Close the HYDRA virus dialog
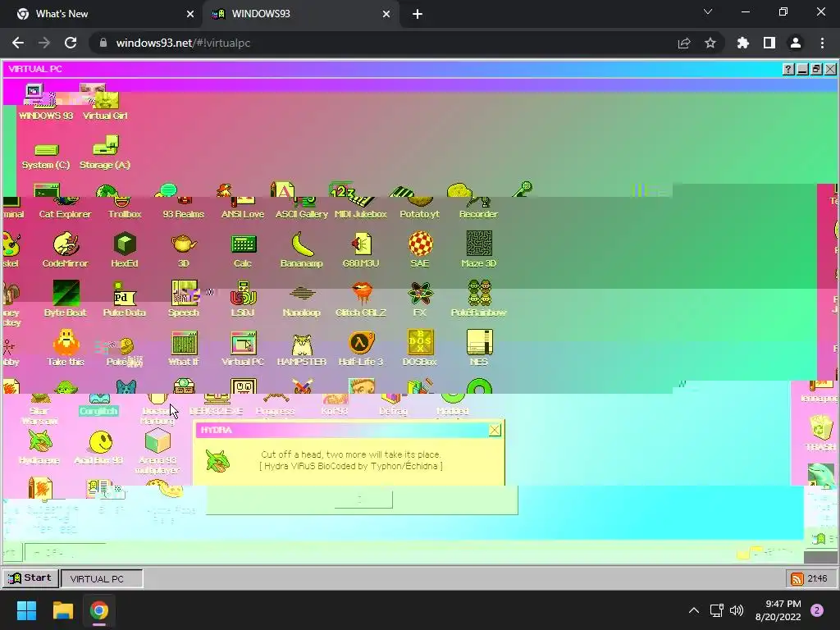Image resolution: width=840 pixels, height=630 pixels. pos(495,430)
